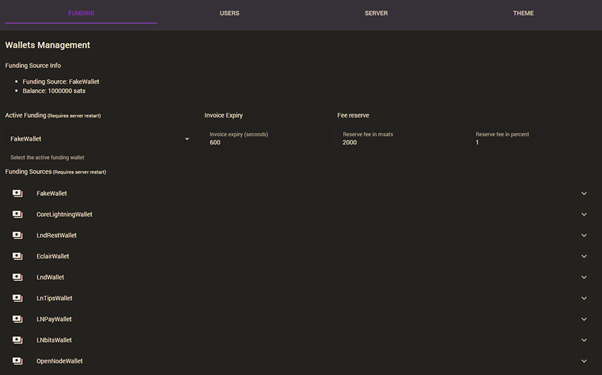Image resolution: width=602 pixels, height=375 pixels.
Task: Click the Invoice Expiry heading
Action: tap(223, 116)
